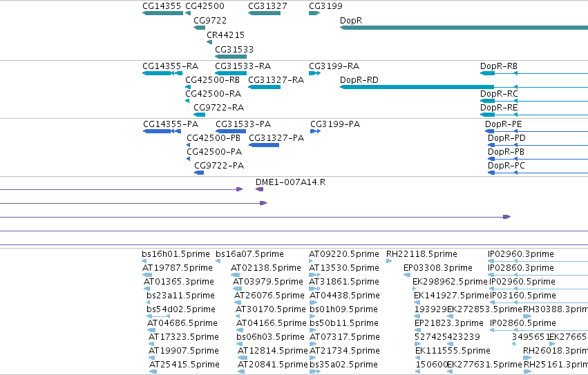Select transcript DopR-RC

(534, 101)
